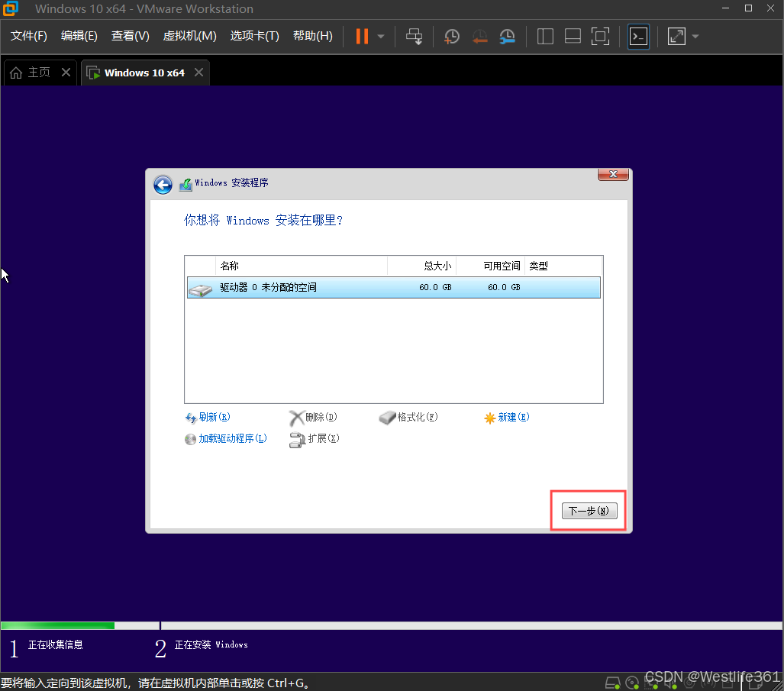Click 下一步 to continue installation
Image resolution: width=784 pixels, height=691 pixels.
pyautogui.click(x=589, y=510)
